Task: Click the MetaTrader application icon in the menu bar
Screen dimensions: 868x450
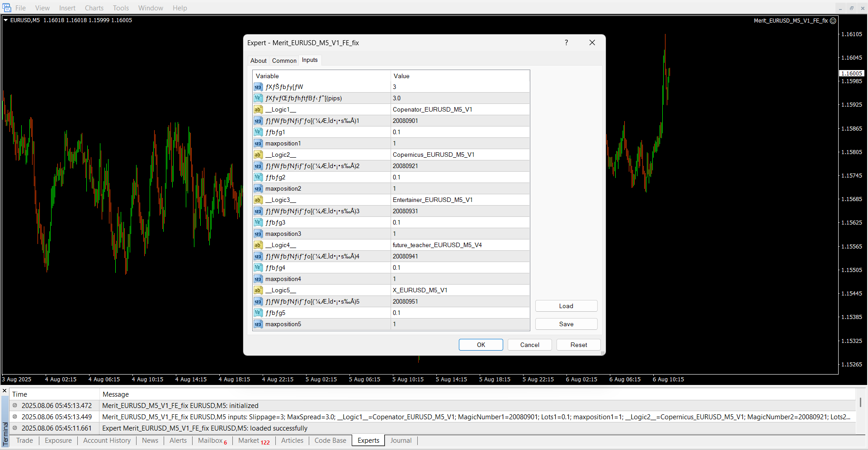Action: click(x=7, y=8)
